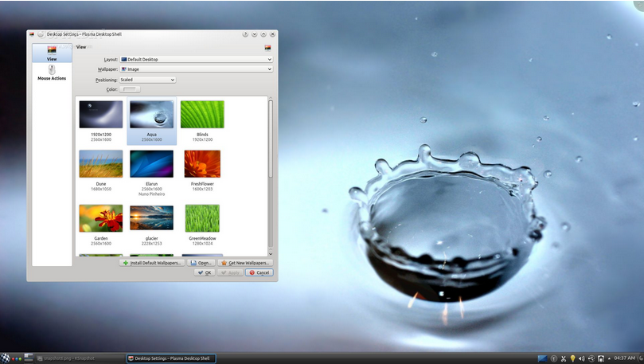Click the colored activities dots icon in panel
Screen dimensions: 644x364
[x=17, y=358]
